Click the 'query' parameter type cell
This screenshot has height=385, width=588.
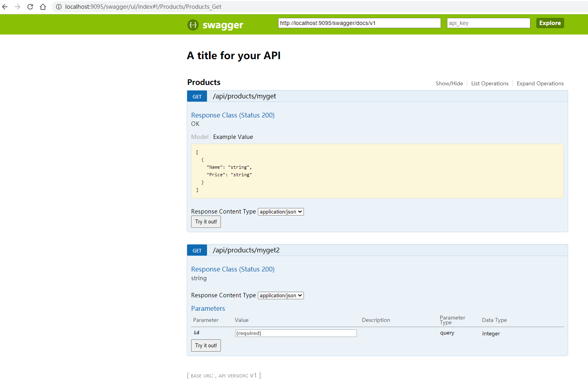click(447, 333)
